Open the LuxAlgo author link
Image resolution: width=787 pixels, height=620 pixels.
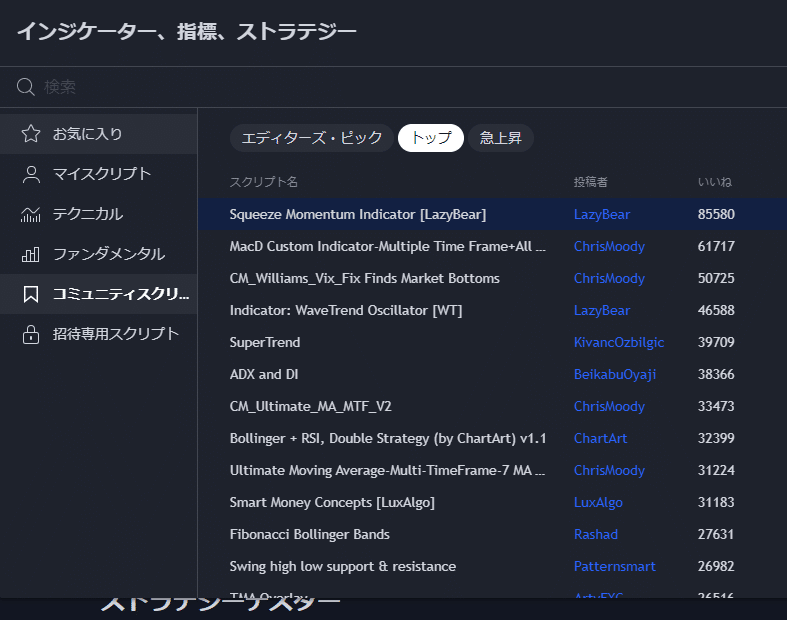(598, 503)
